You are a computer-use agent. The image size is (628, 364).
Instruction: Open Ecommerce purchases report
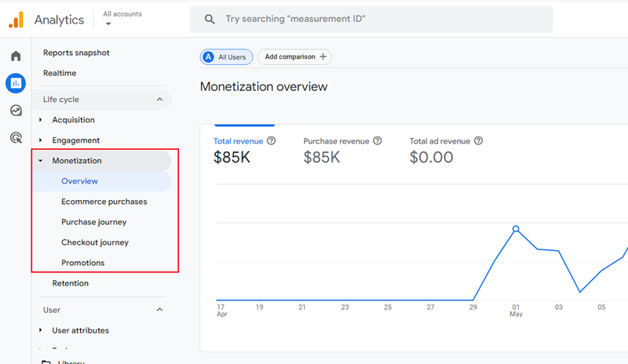[x=104, y=202]
